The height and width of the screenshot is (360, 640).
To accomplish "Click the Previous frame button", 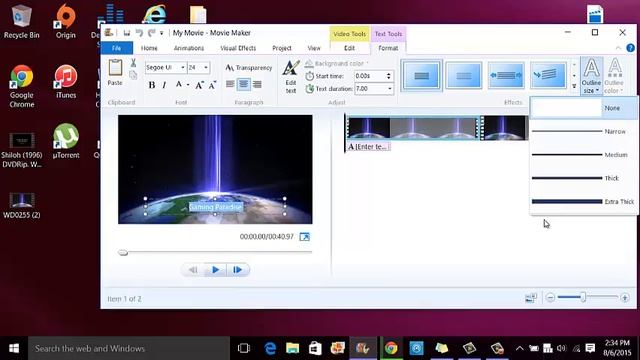I will (193, 270).
